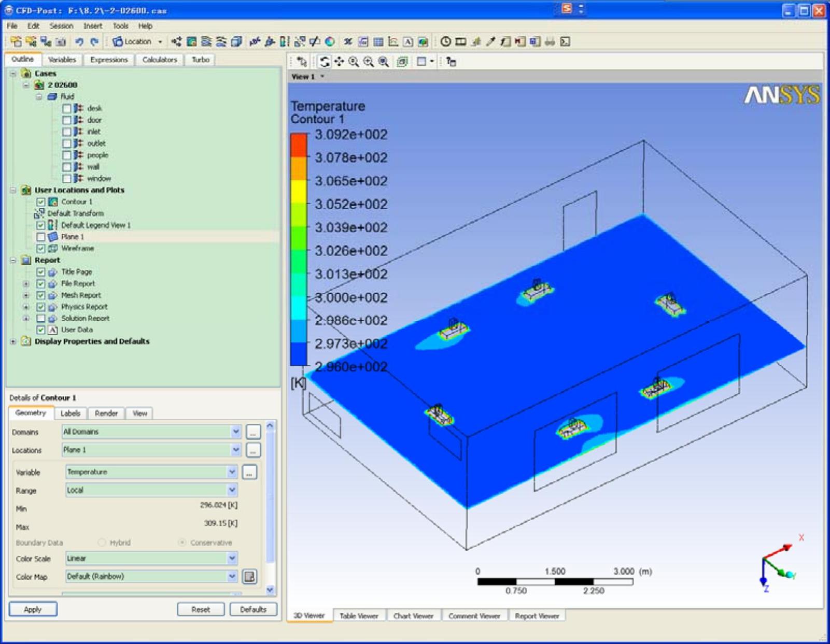This screenshot has width=830, height=644.
Task: Uncheck the Contour 1 visibility checkbox
Action: tap(40, 202)
